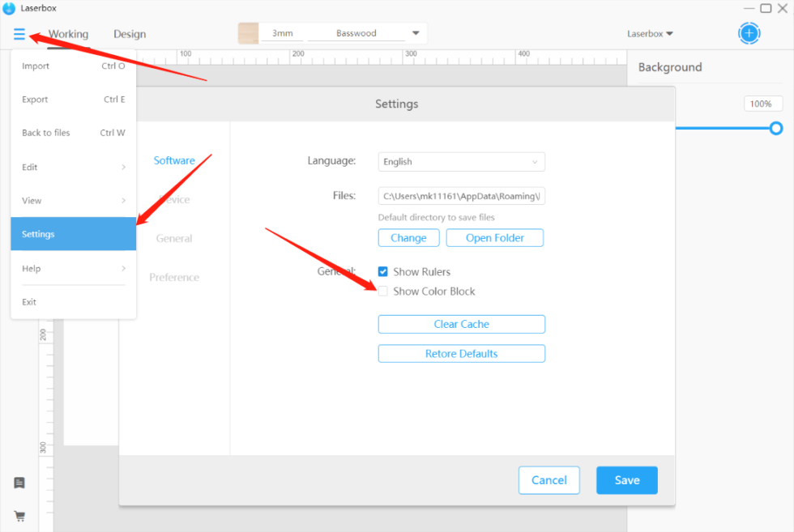This screenshot has height=532, width=794.
Task: Click the blue circular add device icon
Action: tap(749, 33)
